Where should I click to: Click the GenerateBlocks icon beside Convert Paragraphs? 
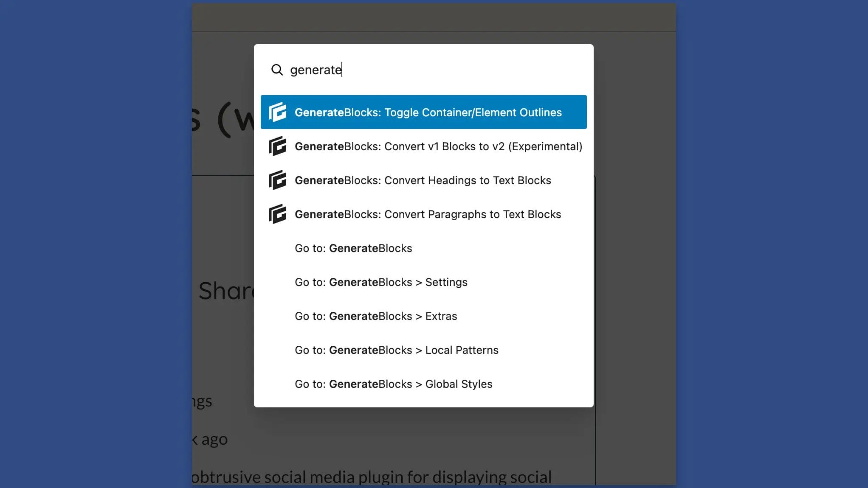278,214
